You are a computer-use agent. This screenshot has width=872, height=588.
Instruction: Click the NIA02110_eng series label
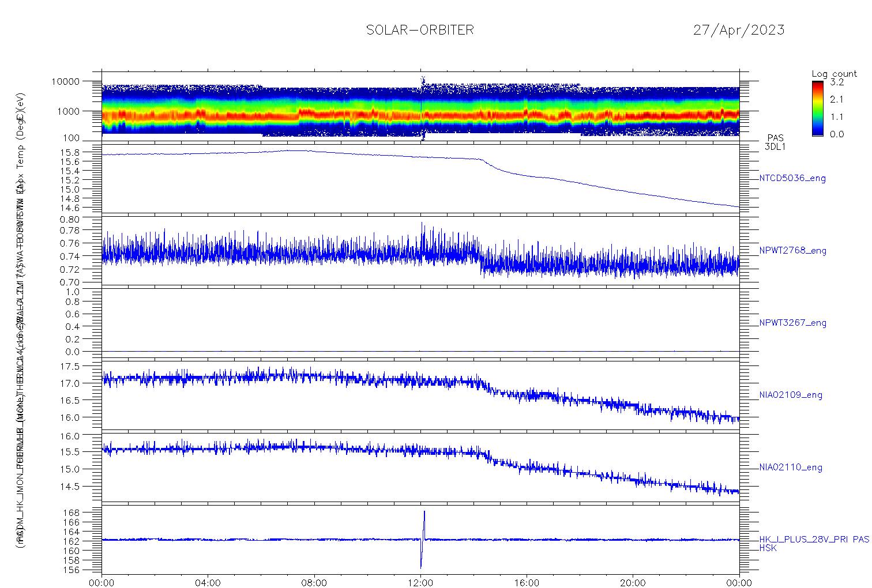791,468
